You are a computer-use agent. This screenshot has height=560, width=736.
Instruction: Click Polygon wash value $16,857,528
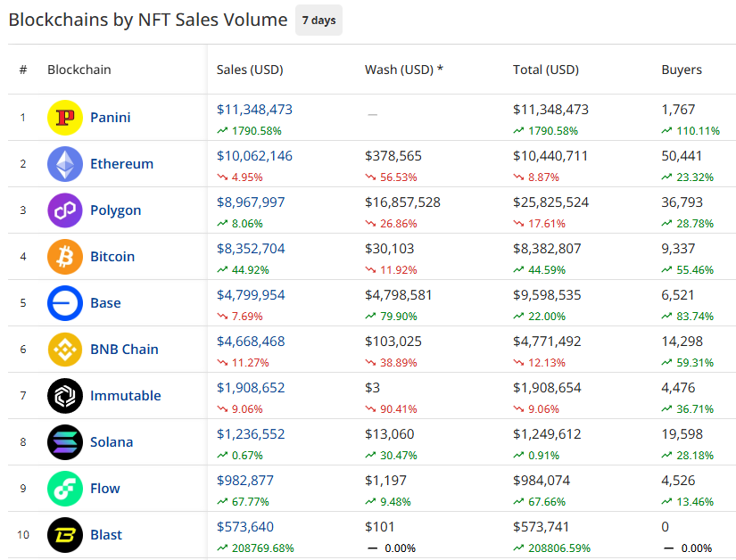coord(402,202)
